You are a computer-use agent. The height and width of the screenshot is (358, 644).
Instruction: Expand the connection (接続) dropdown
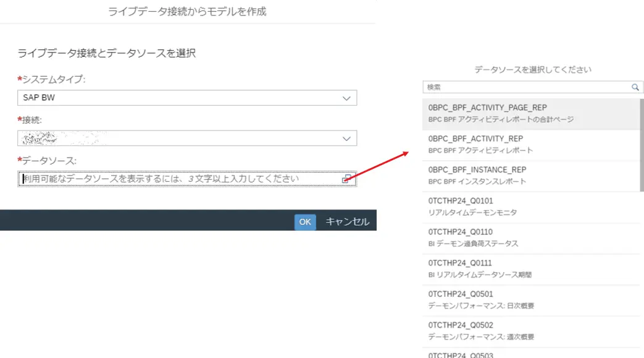(x=187, y=139)
